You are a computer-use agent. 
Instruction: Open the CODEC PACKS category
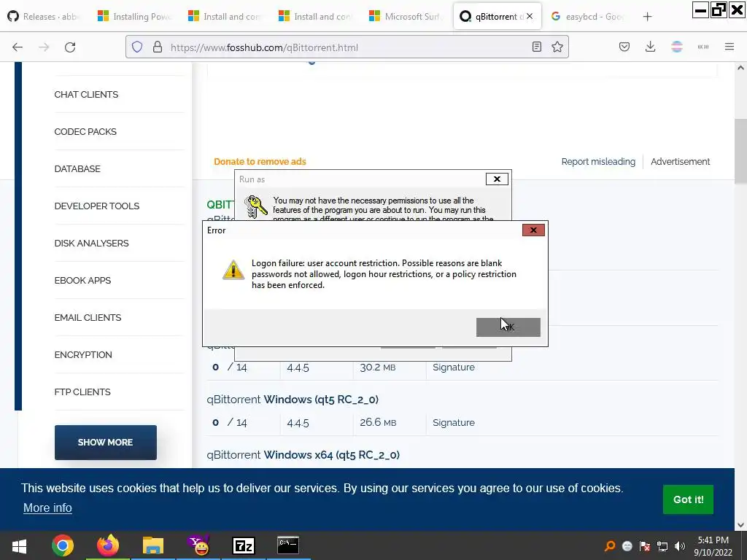point(85,131)
